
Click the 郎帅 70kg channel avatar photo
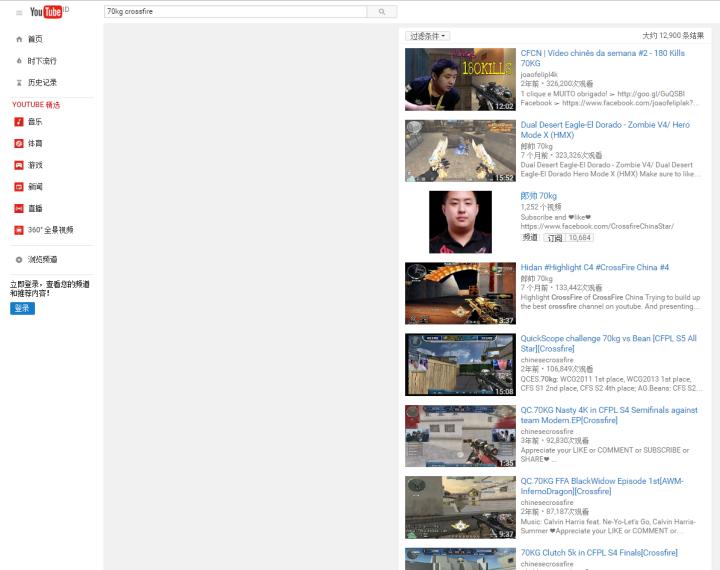[460, 222]
